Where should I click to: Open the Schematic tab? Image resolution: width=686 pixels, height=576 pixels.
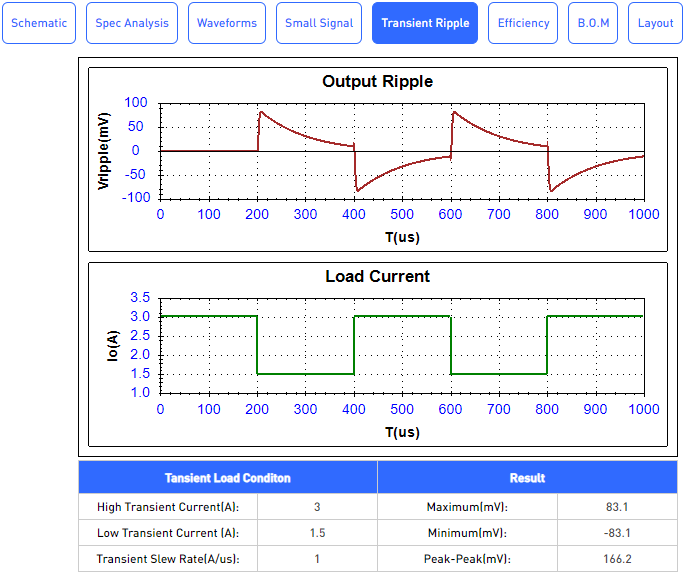click(x=39, y=23)
